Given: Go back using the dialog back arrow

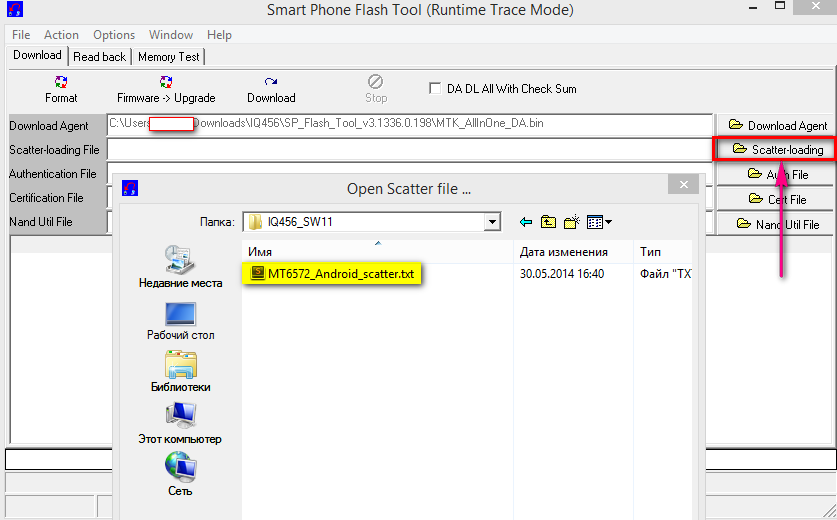Looking at the screenshot, I should point(525,222).
